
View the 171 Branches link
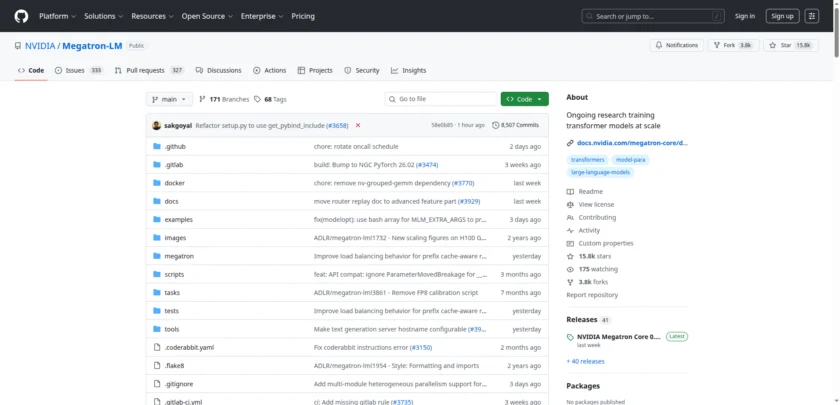(x=224, y=99)
